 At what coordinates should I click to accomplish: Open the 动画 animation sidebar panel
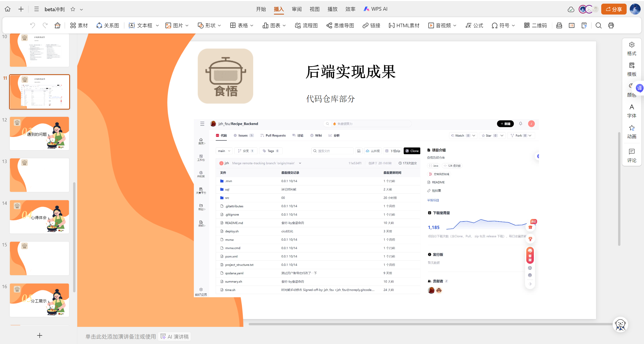632,131
